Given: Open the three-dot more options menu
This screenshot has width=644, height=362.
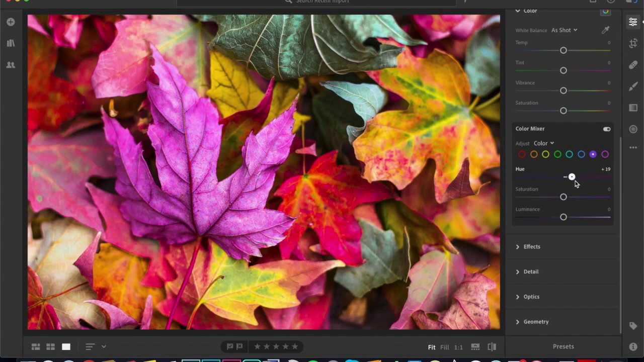Looking at the screenshot, I should (x=633, y=147).
